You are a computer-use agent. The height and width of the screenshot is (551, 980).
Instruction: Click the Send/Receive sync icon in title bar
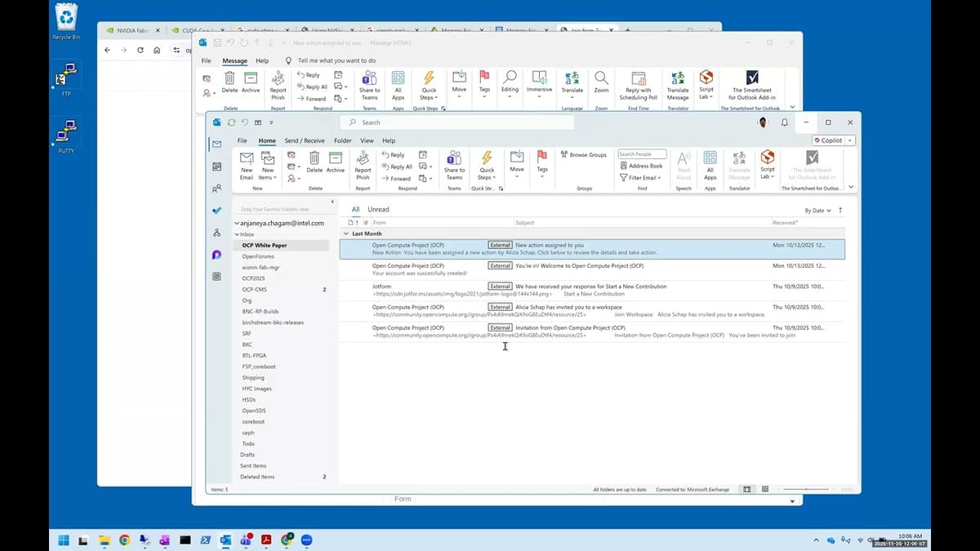coord(231,122)
